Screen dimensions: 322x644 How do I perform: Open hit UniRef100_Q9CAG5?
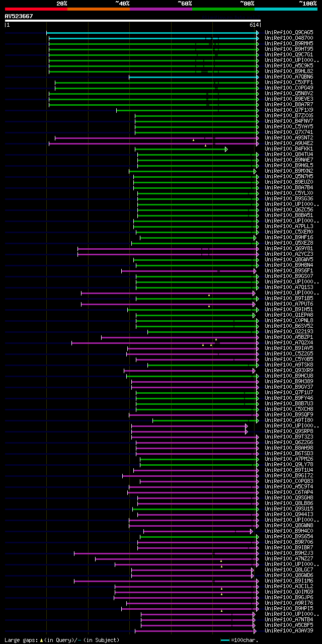[288, 32]
